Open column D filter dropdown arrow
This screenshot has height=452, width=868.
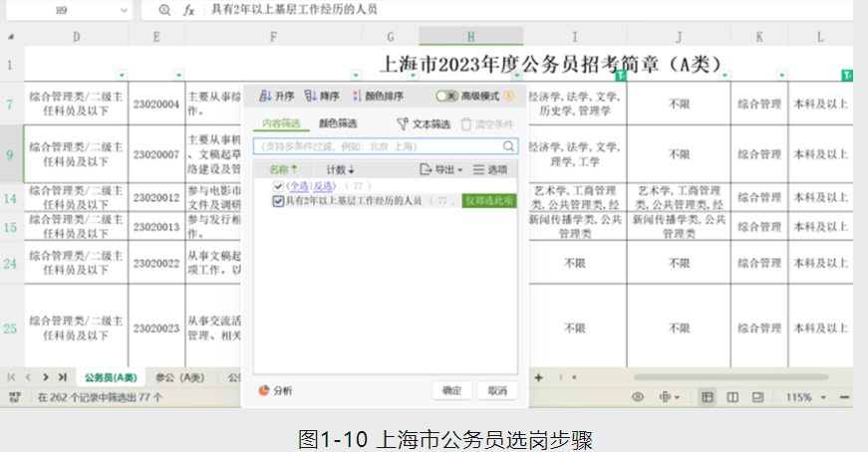coord(122,76)
